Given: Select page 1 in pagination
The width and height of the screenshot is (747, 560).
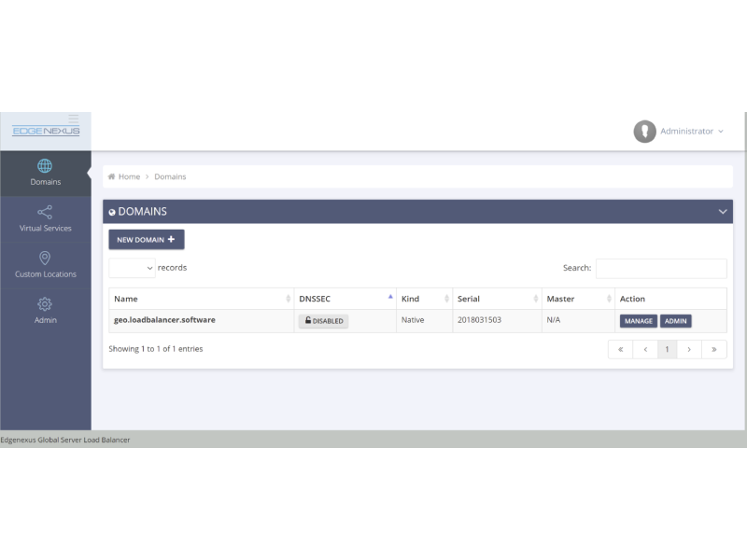Looking at the screenshot, I should pyautogui.click(x=667, y=349).
